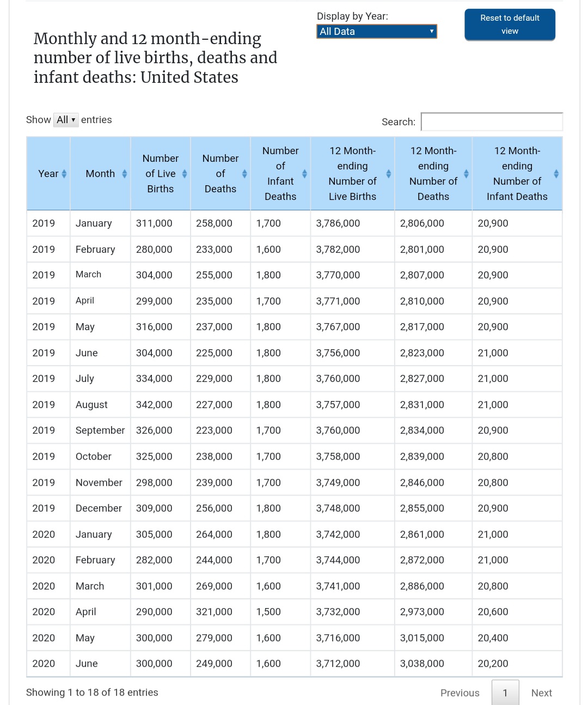Go to the Next page
Viewport: 588px width, 705px height.
click(541, 692)
